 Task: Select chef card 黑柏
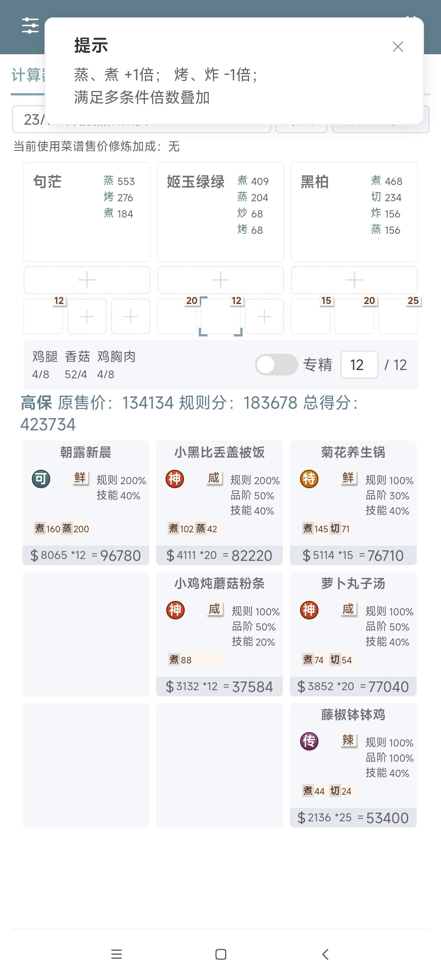point(354,211)
